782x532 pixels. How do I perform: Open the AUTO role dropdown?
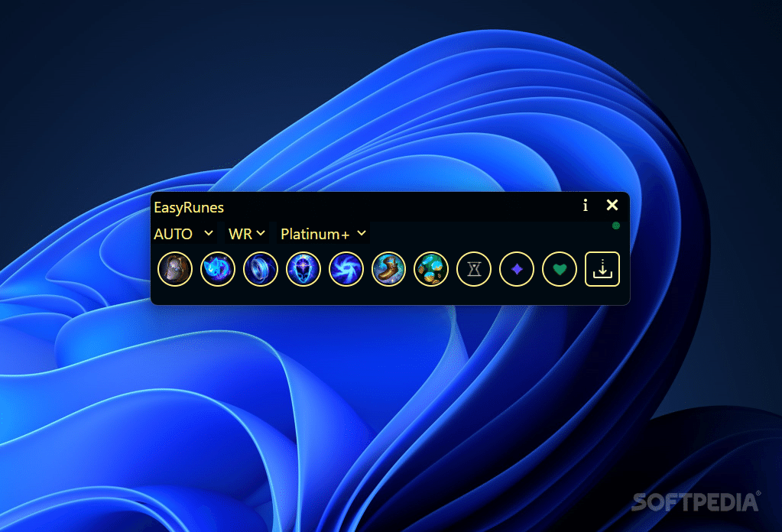click(184, 233)
